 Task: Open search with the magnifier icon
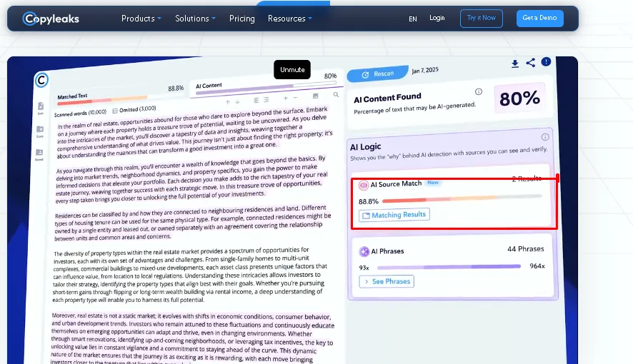tap(336, 95)
